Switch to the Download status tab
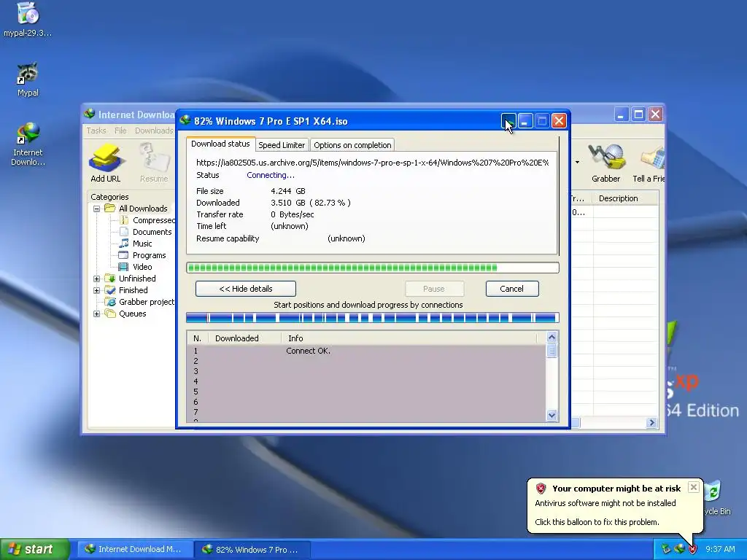747x560 pixels. (220, 144)
